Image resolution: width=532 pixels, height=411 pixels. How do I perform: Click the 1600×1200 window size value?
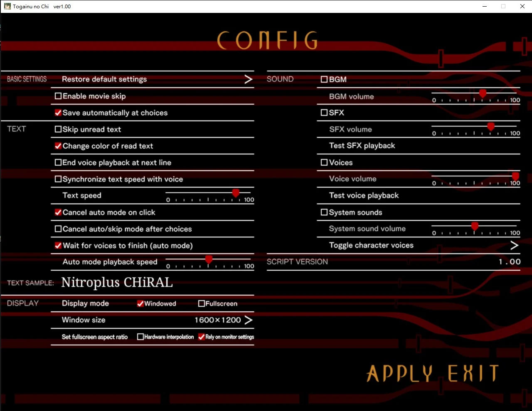pyautogui.click(x=218, y=320)
